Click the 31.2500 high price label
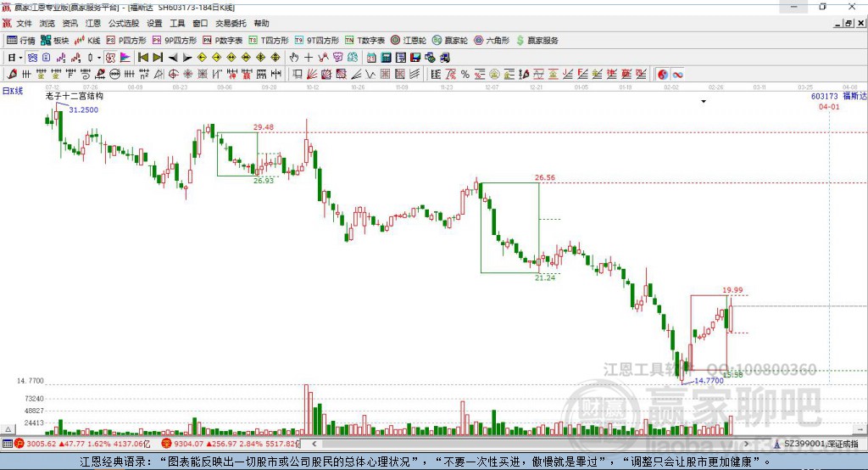The image size is (868, 470). point(84,109)
